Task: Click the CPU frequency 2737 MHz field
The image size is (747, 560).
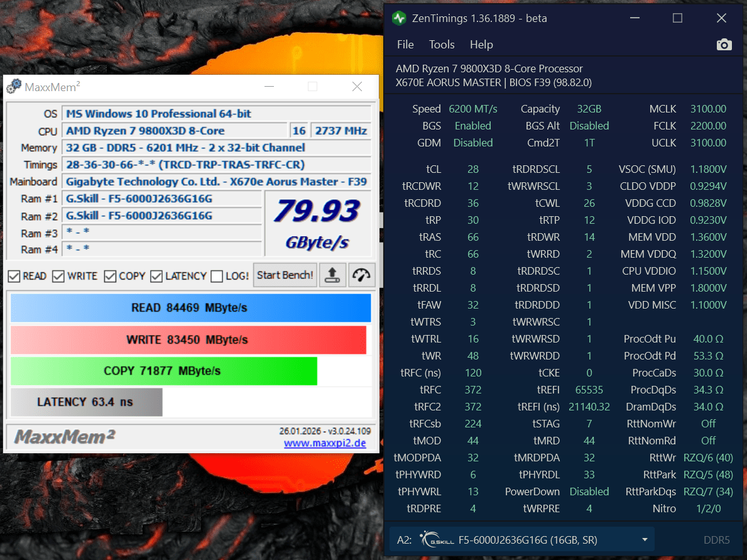Action: [341, 131]
